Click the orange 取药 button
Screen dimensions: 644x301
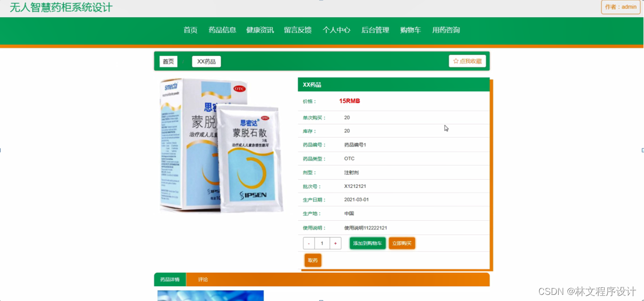click(x=313, y=260)
